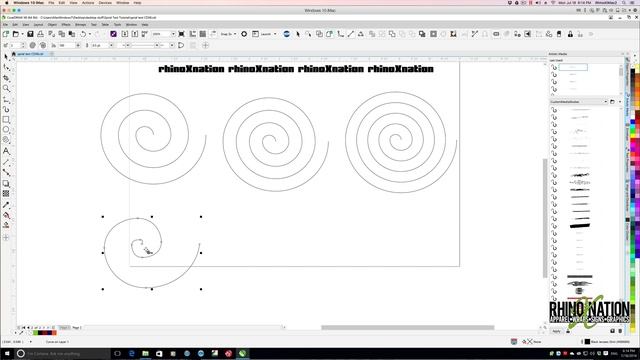
Task: Select the Transparency checkerboard tool
Action: tap(6, 193)
